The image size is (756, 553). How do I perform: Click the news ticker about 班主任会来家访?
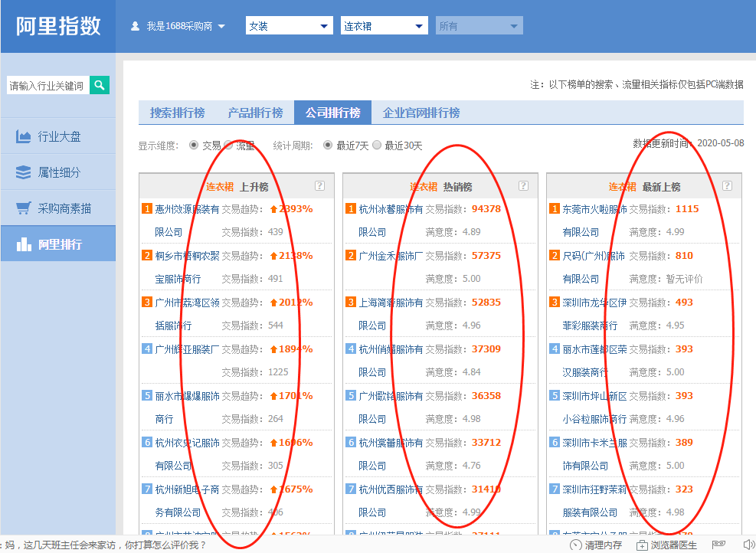[103, 545]
